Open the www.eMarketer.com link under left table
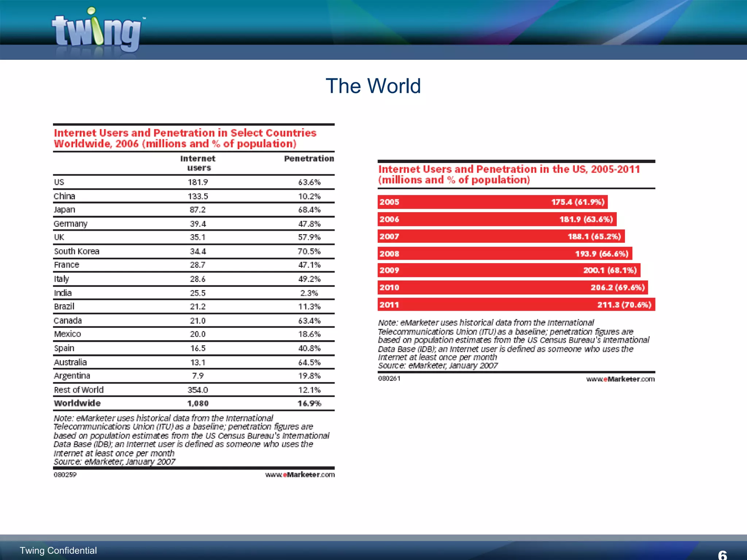 (300, 475)
